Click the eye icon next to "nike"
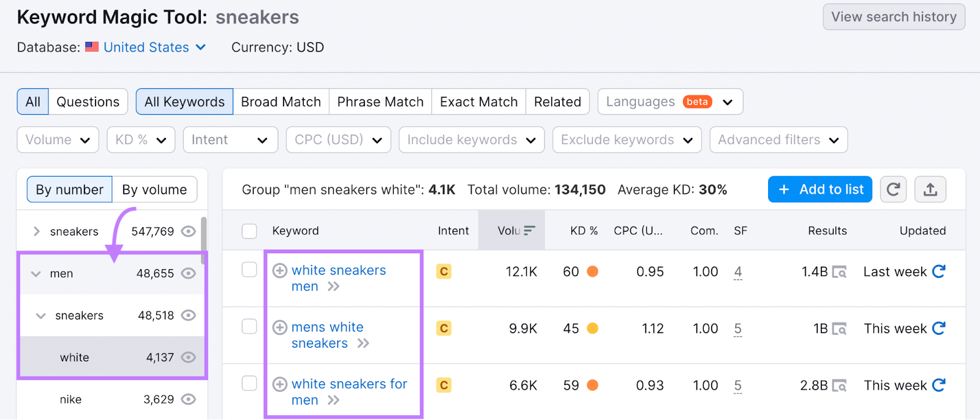Image resolution: width=980 pixels, height=420 pixels. (x=188, y=399)
